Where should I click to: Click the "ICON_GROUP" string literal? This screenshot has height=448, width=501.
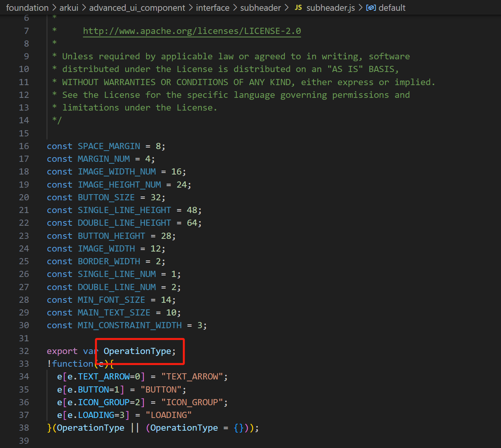click(x=192, y=402)
